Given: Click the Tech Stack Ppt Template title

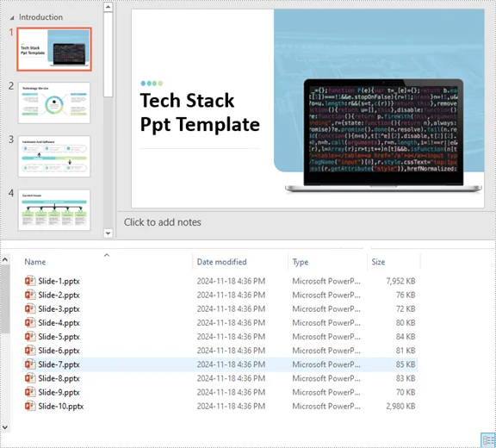Looking at the screenshot, I should (x=200, y=112).
